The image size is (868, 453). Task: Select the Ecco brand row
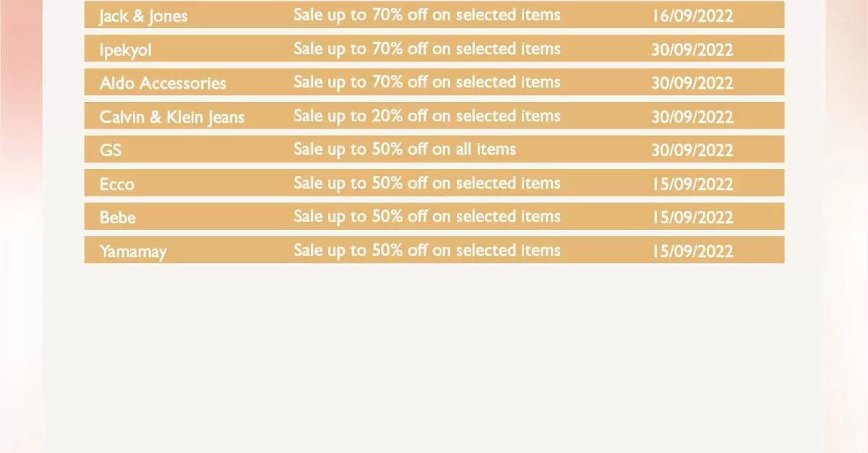pyautogui.click(x=434, y=183)
